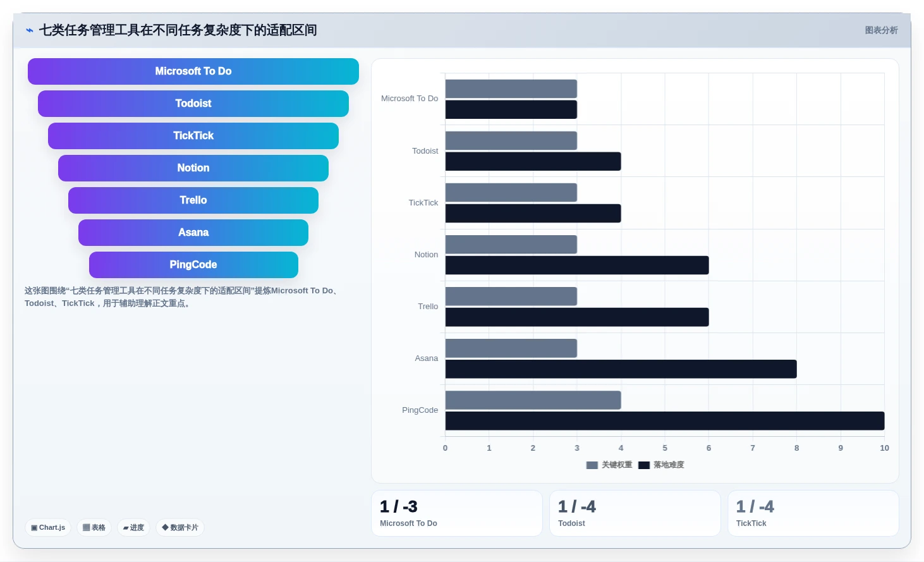The image size is (924, 562).
Task: Select the Trello funnel bar
Action: [193, 200]
